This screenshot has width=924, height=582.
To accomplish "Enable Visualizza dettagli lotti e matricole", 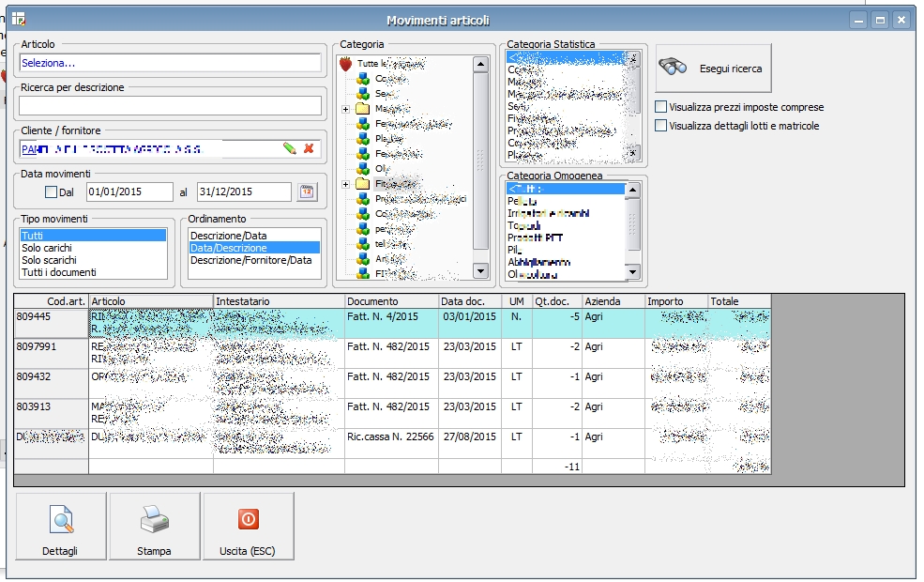I will point(661,126).
